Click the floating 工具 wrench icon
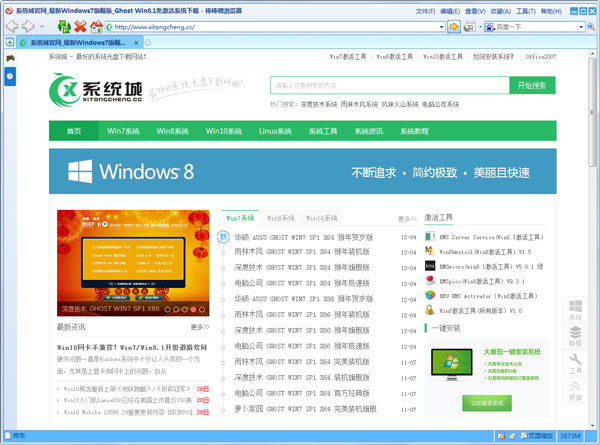The height and width of the screenshot is (445, 600). pos(575,363)
